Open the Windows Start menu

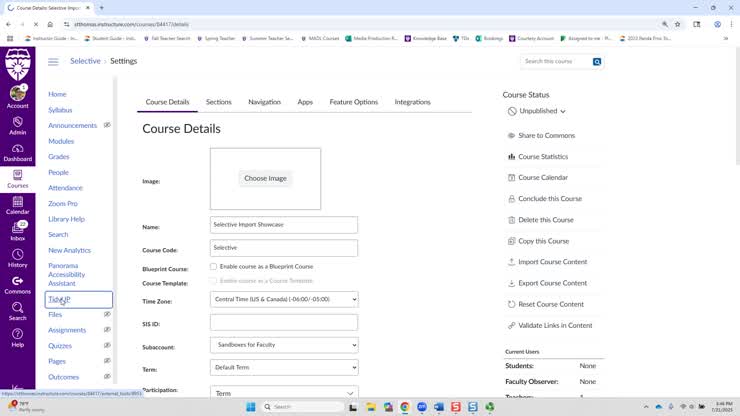251,407
